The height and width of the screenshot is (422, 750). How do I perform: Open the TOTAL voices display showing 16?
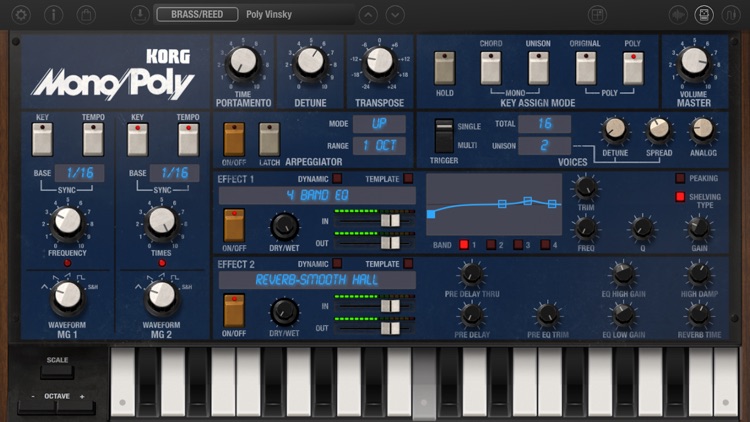click(x=544, y=123)
